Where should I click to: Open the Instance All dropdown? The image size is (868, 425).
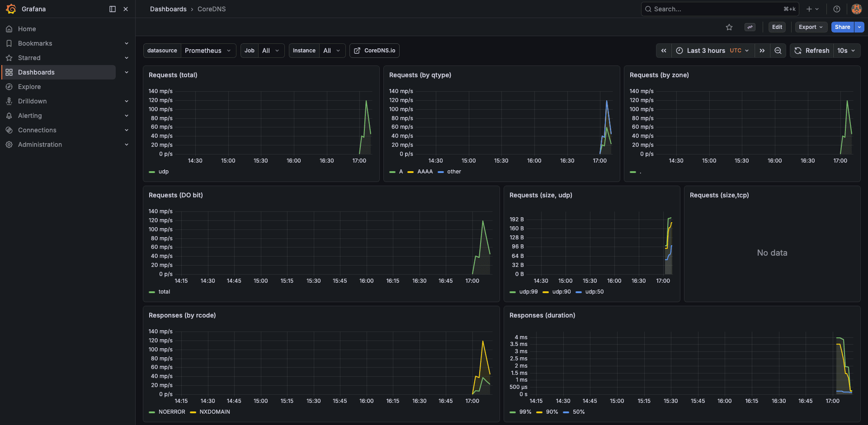pyautogui.click(x=332, y=51)
